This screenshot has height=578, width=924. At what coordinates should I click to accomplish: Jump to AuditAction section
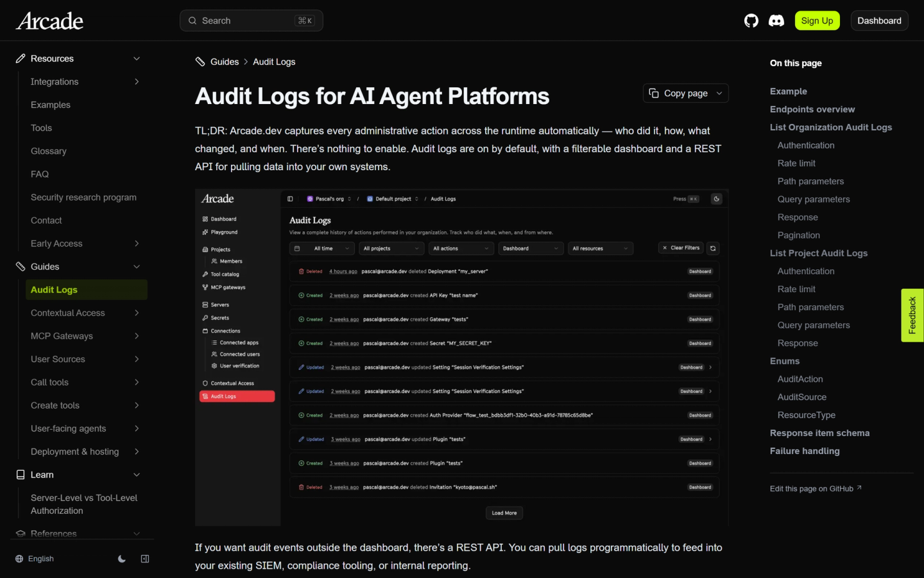tap(800, 379)
